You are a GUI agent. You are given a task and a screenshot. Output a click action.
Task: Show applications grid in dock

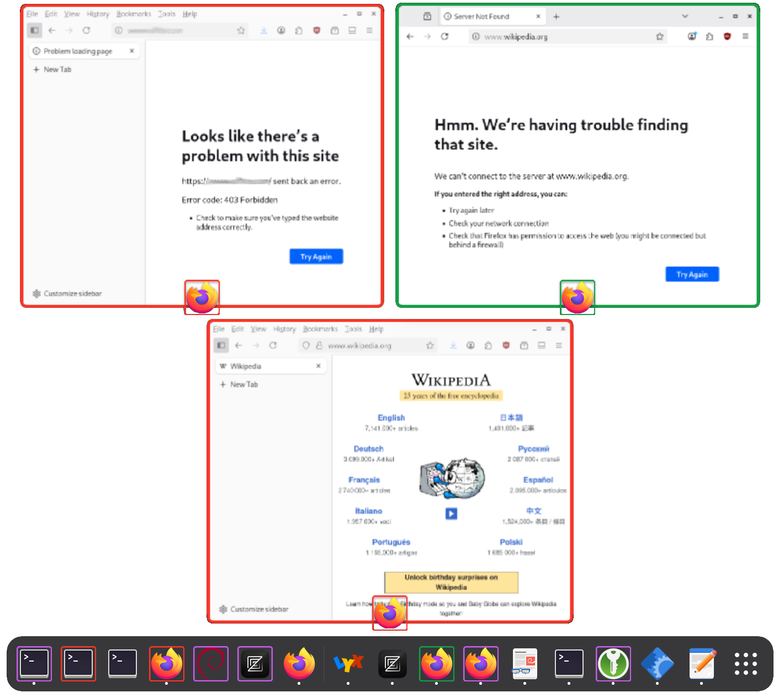click(x=746, y=663)
